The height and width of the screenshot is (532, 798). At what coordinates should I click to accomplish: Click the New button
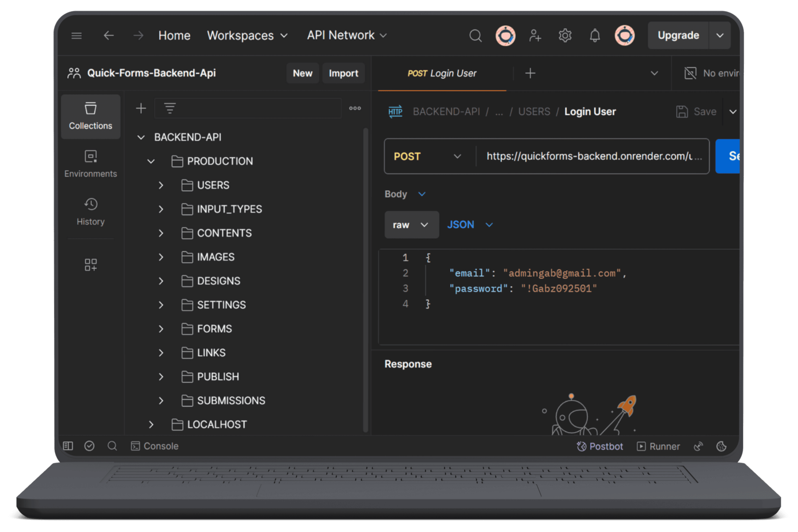click(302, 73)
